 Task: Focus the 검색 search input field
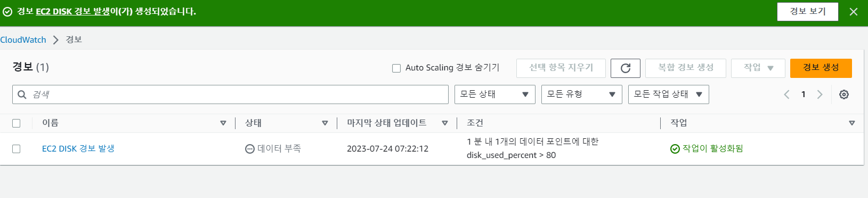tap(230, 94)
